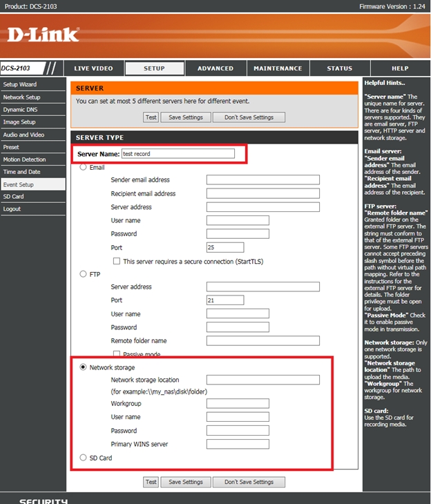The height and width of the screenshot is (504, 431).
Task: Select the Email server radio button
Action: pos(84,167)
